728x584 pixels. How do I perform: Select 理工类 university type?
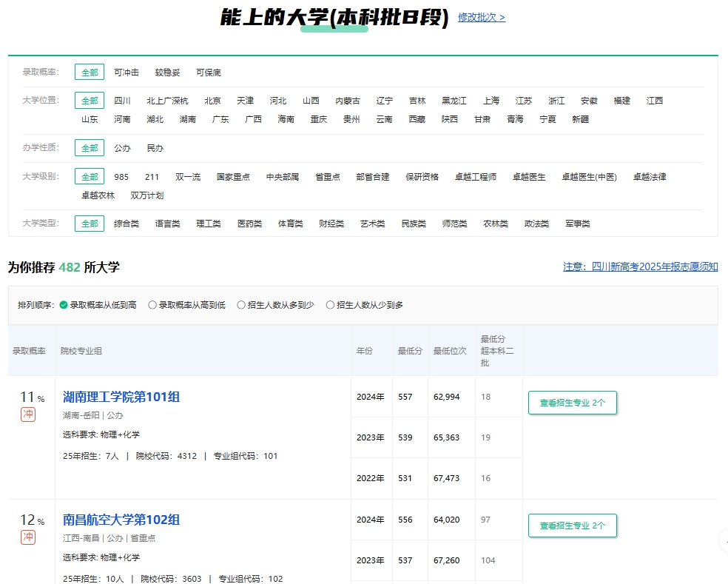click(x=209, y=224)
